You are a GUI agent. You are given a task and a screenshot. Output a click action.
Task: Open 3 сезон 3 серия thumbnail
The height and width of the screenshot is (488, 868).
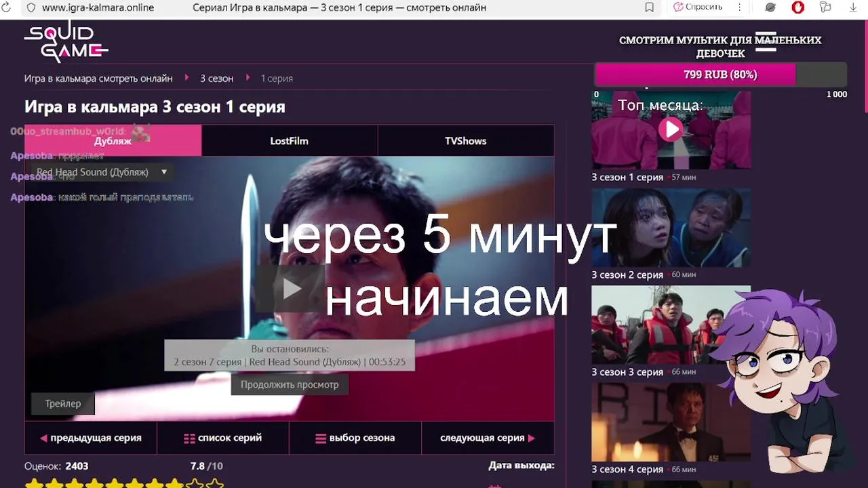[671, 325]
